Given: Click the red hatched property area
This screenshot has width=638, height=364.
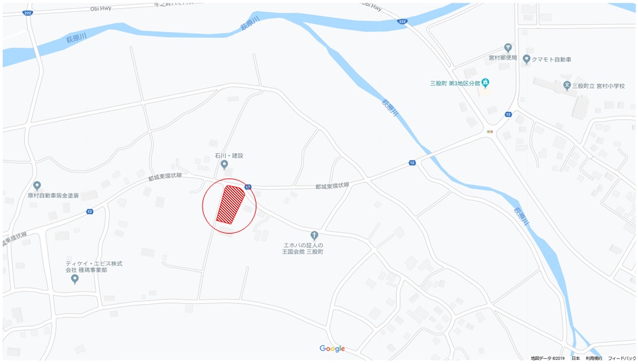Looking at the screenshot, I should 230,204.
